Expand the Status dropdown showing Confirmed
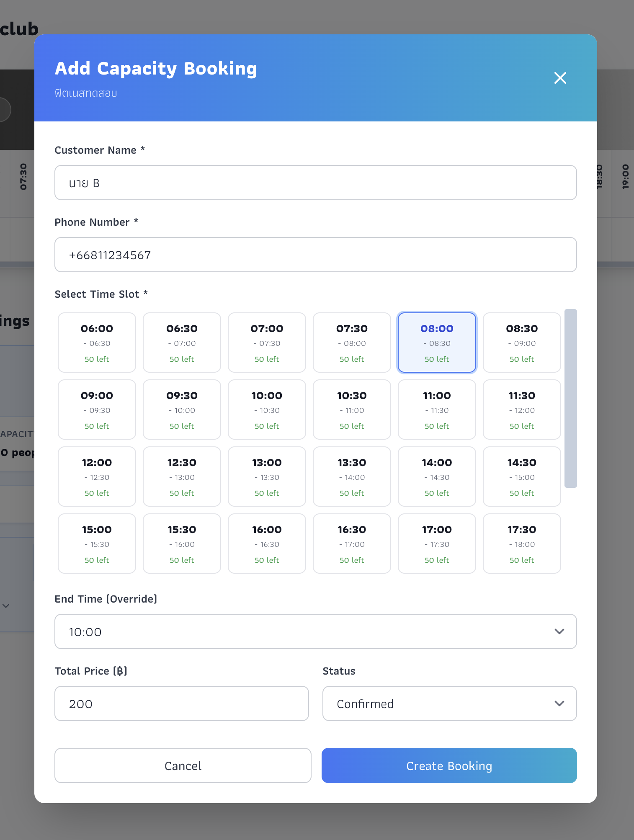Image resolution: width=634 pixels, height=840 pixels. coord(449,703)
